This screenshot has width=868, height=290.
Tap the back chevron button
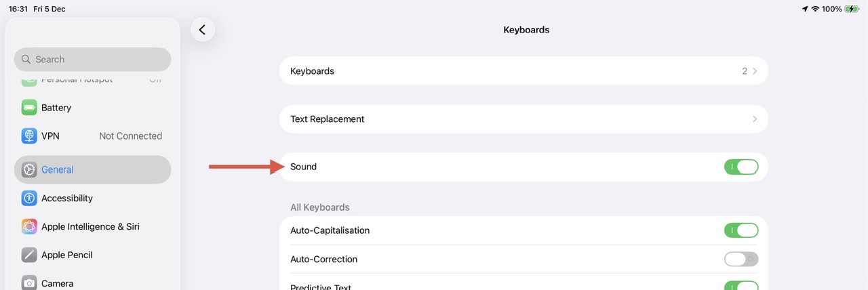click(203, 30)
